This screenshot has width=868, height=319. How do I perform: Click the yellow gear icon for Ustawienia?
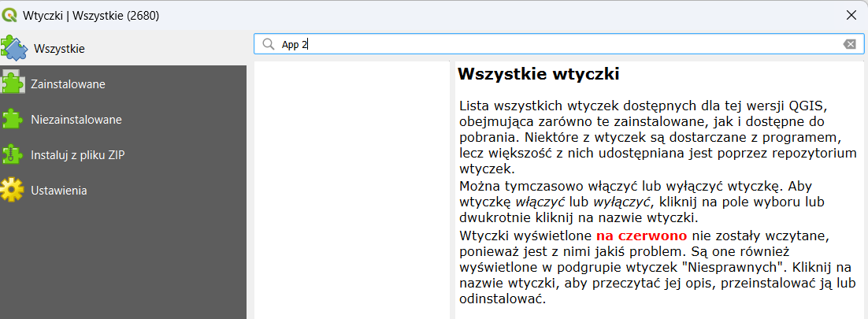point(12,190)
